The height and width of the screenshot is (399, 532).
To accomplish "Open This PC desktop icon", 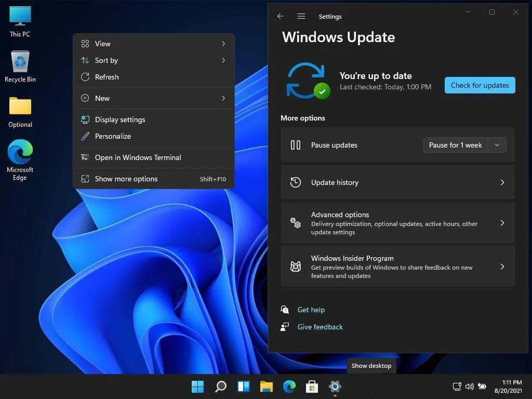I will pyautogui.click(x=20, y=21).
